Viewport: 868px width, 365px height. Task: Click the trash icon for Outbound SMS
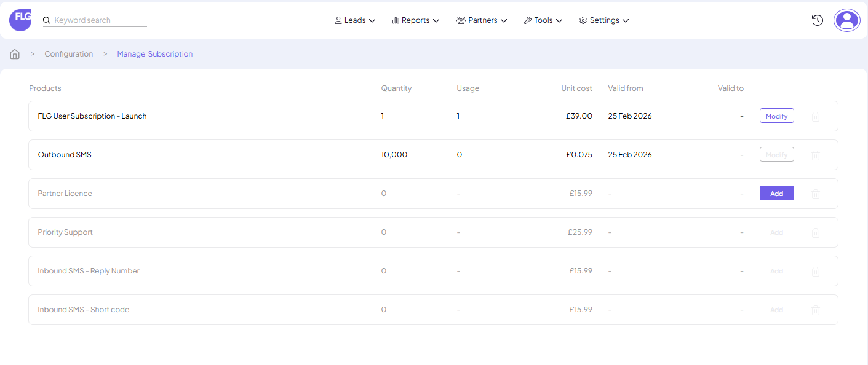816,155
